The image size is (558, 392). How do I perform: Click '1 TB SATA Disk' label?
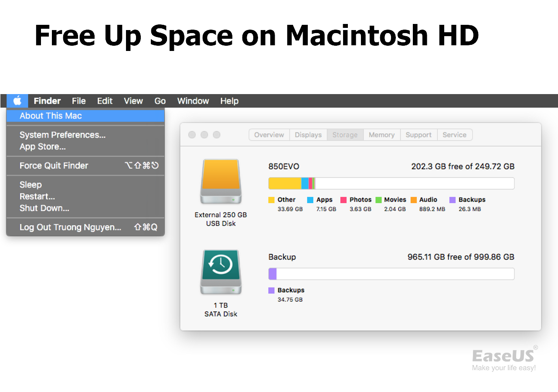221,310
